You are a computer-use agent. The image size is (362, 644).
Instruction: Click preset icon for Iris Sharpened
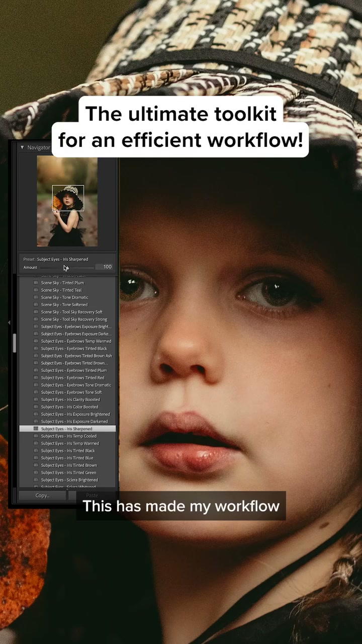click(x=36, y=429)
